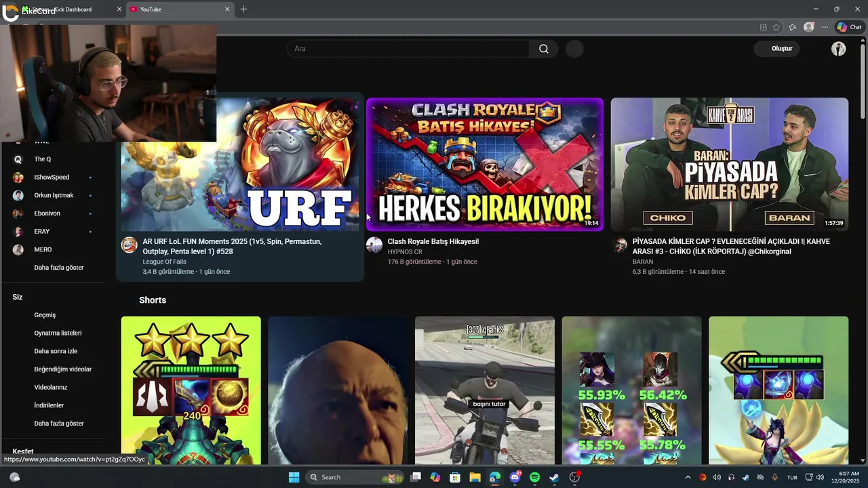Open The Q channel icon in sidebar
Screen dimensions: 868x488
[18, 159]
